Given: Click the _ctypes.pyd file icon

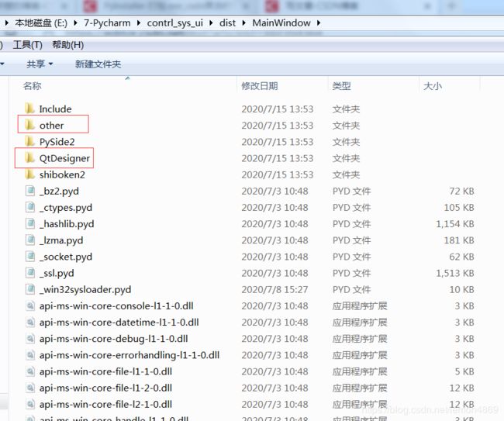Looking at the screenshot, I should (30, 207).
